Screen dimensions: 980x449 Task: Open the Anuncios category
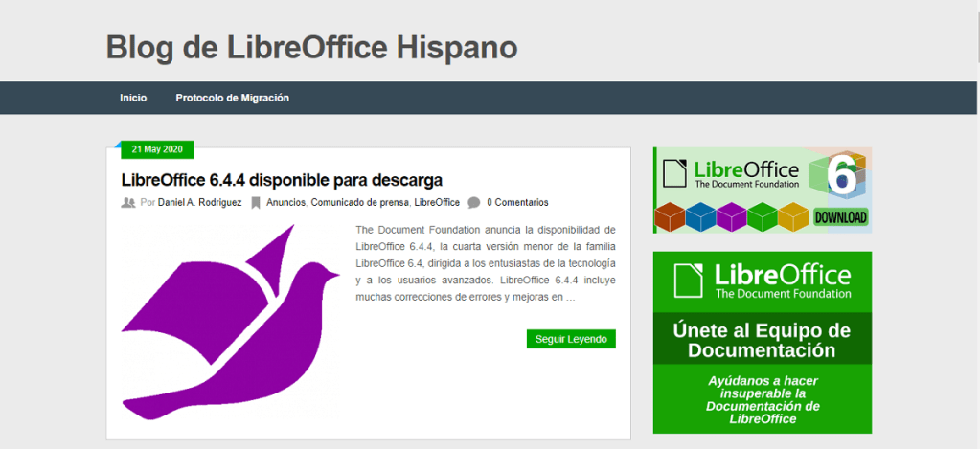click(285, 202)
